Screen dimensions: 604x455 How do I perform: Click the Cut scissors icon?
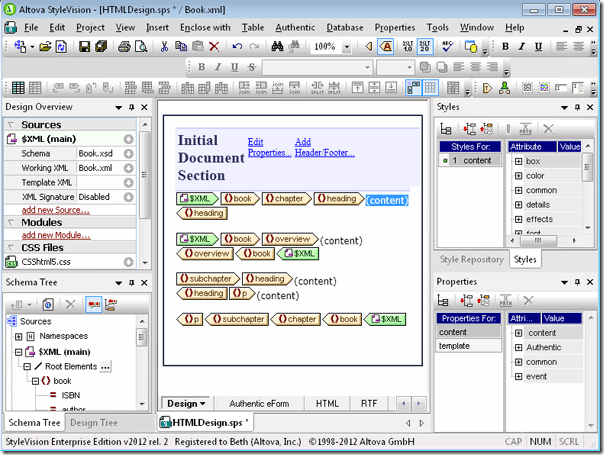click(165, 47)
